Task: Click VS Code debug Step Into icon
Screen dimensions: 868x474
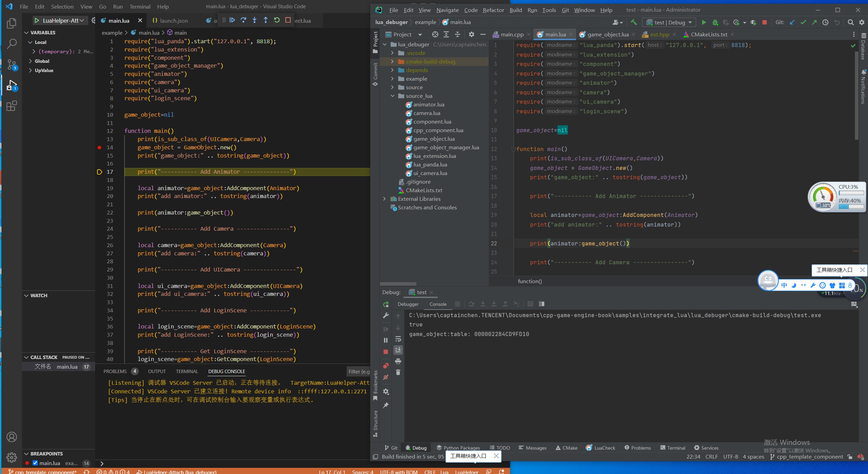Action: [x=255, y=20]
